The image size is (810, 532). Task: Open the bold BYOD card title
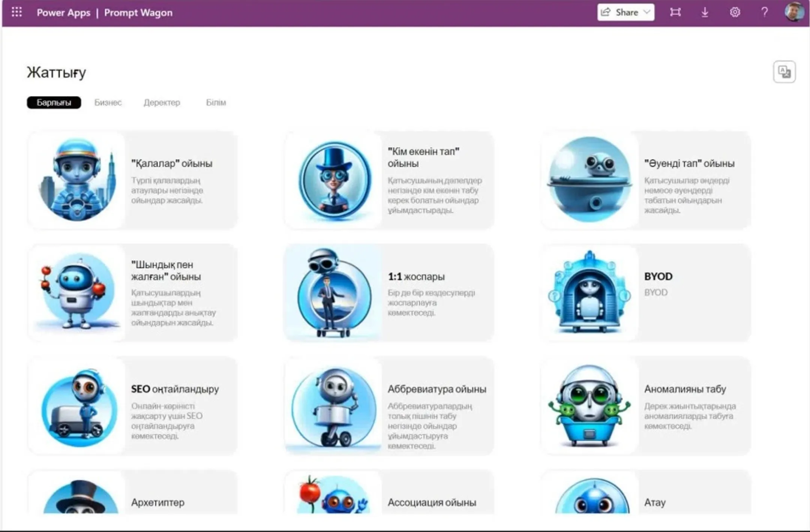(658, 276)
